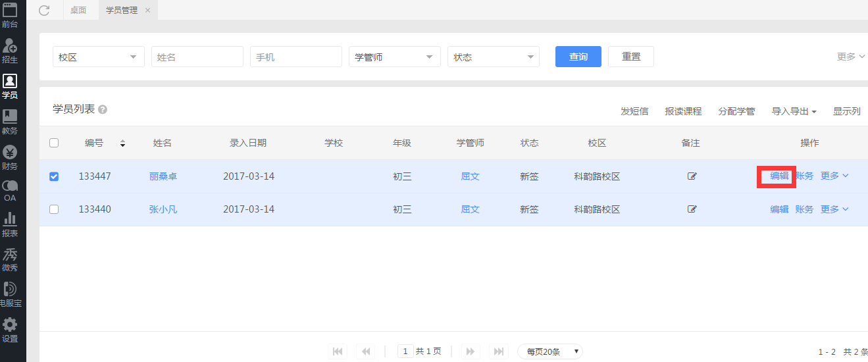
Task: Open the 学管师 filter dropdown
Action: coord(395,57)
